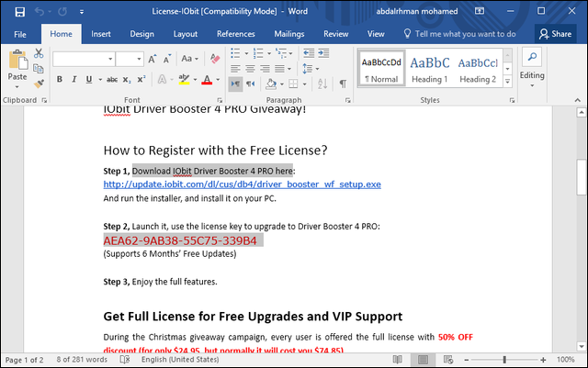The width and height of the screenshot is (588, 368).
Task: Open the Change Case menu
Action: pos(190,59)
